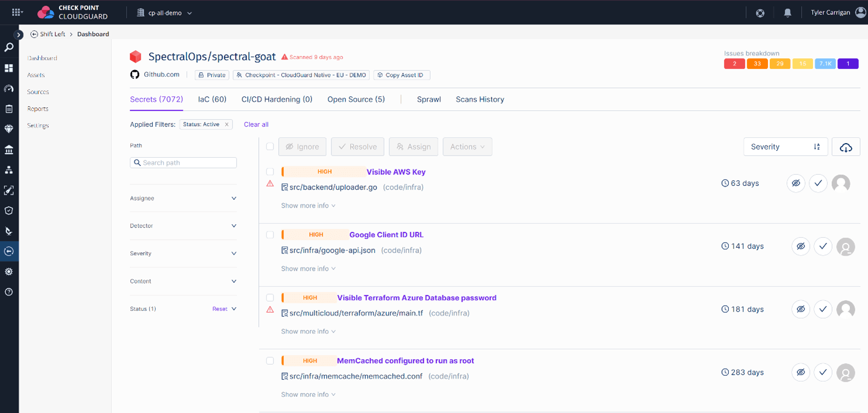Ignore MemCached issue via eye icon
This screenshot has width=868, height=413.
[801, 373]
